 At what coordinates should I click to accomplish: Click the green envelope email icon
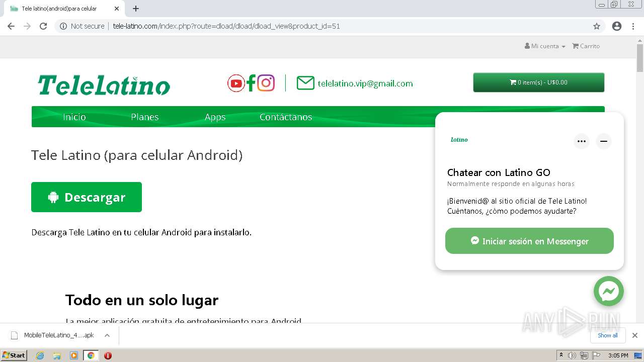click(x=305, y=83)
